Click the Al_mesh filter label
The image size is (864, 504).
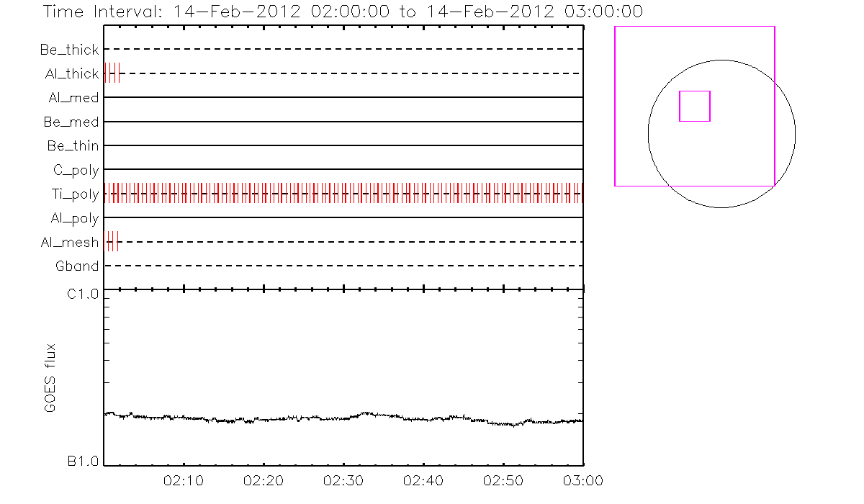(x=69, y=243)
